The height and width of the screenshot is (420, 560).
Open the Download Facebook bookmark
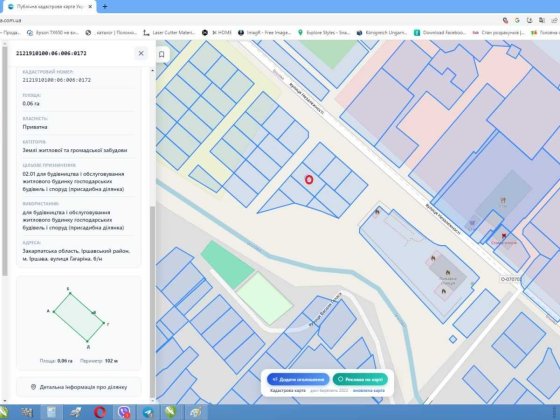tap(440, 32)
